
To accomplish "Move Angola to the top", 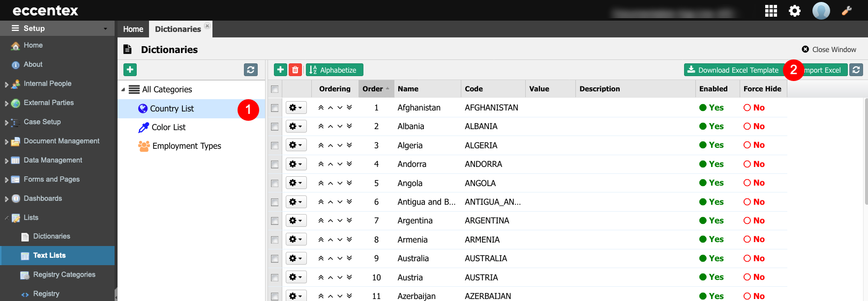I will (x=321, y=183).
